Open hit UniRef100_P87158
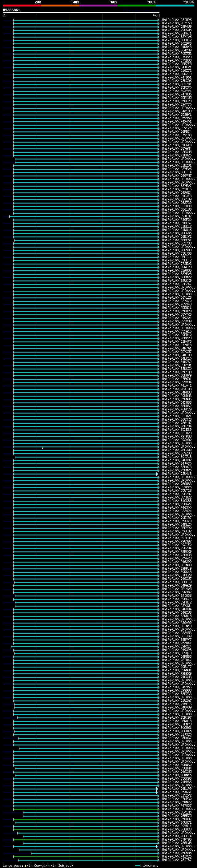 177,23
